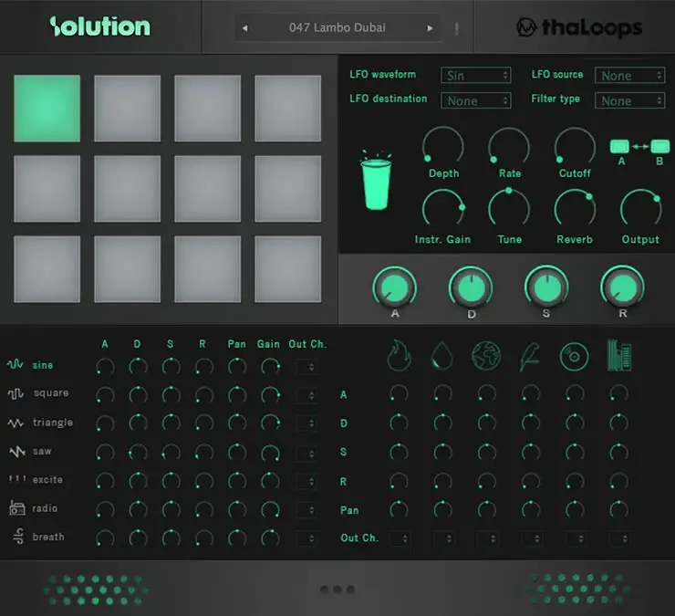The image size is (675, 616).
Task: Open Out Ch. selector under accordion icon
Action: coord(619,538)
